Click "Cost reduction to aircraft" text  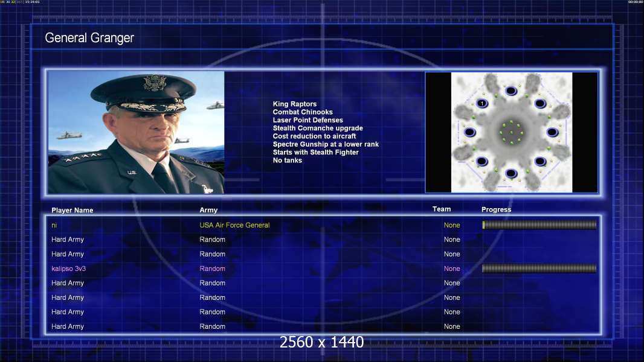point(314,136)
